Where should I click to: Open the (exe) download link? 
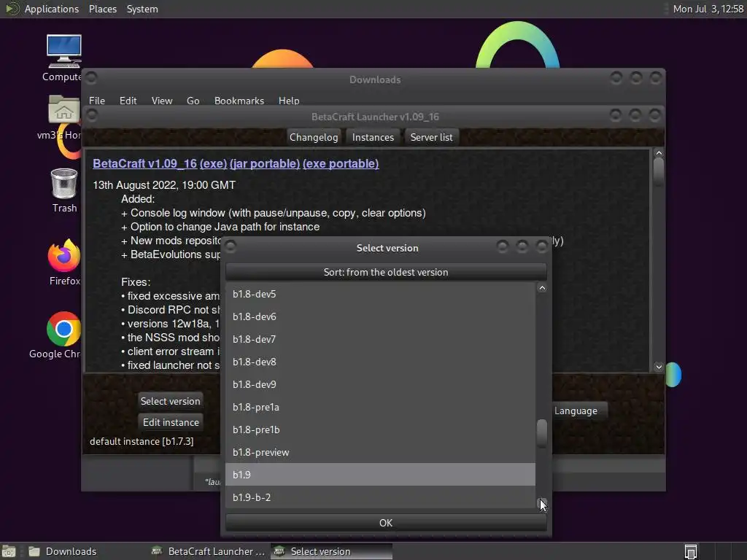[214, 163]
